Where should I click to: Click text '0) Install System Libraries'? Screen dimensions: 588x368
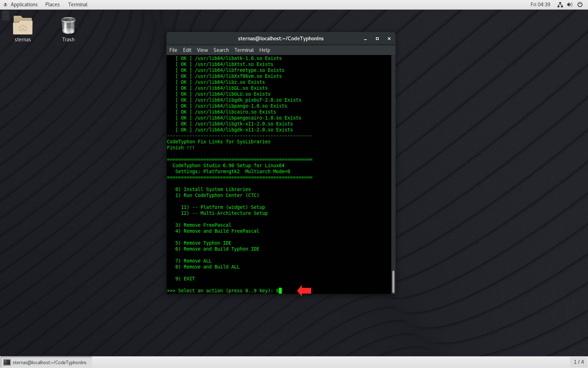tap(213, 189)
